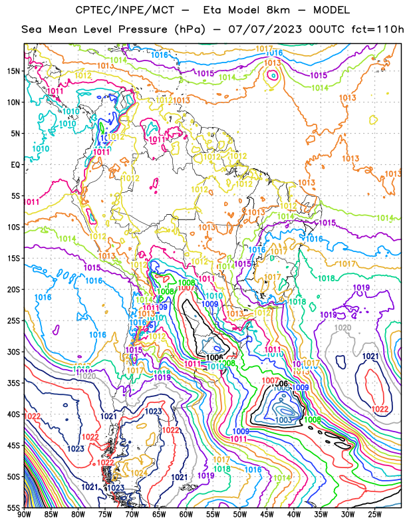The image size is (411, 532).
Task: Click the '15S' latitude axis label
Action: click(x=13, y=258)
